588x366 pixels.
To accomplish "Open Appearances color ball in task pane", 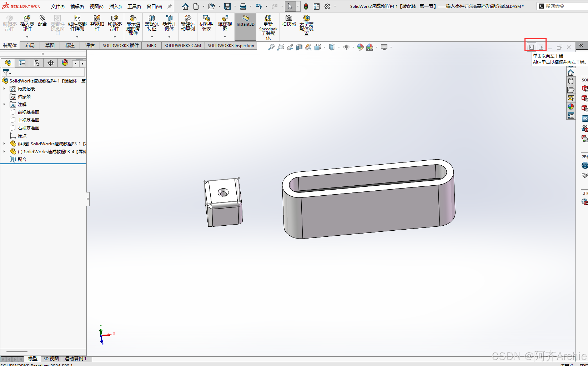I will [x=571, y=107].
